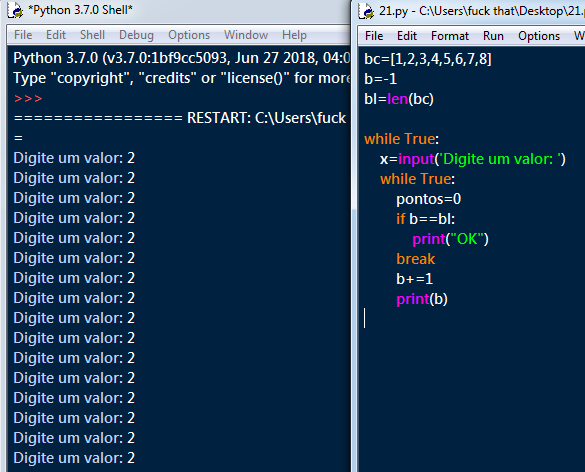
Task: Click Python Shell window title bar
Action: 175,10
